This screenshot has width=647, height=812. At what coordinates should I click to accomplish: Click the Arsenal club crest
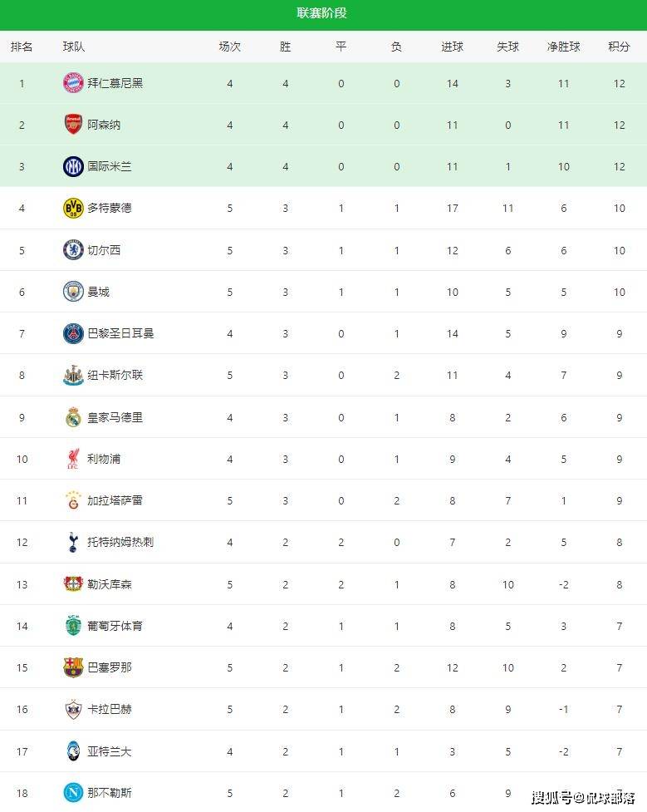(x=73, y=125)
